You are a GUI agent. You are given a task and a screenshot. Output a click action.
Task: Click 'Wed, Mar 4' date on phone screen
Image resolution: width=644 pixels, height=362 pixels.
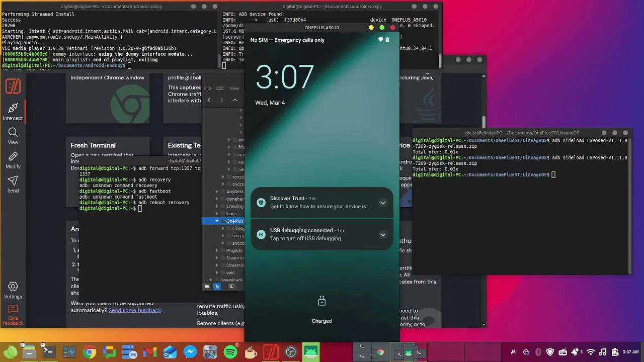click(x=270, y=103)
